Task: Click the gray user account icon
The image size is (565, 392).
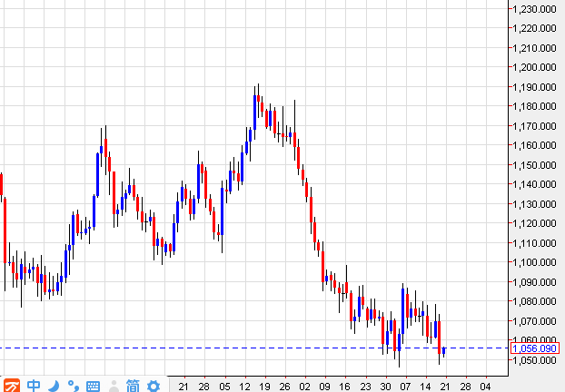Action: coord(114,386)
